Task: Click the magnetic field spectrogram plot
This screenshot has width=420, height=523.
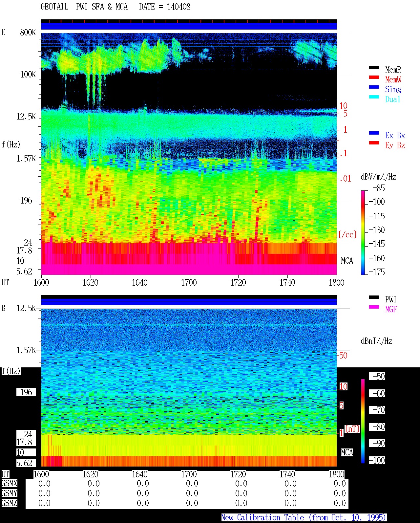Action: (189, 388)
